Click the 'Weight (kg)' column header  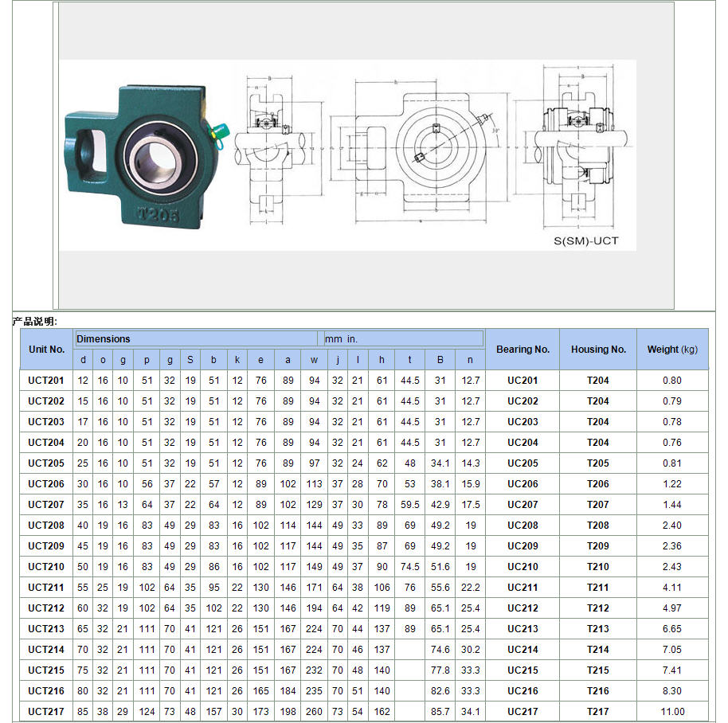point(673,349)
